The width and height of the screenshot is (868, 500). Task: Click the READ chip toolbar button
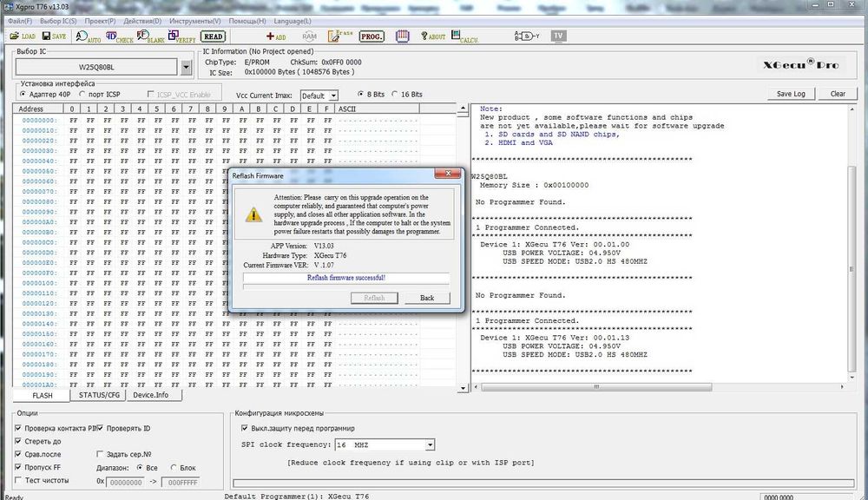[x=214, y=36]
